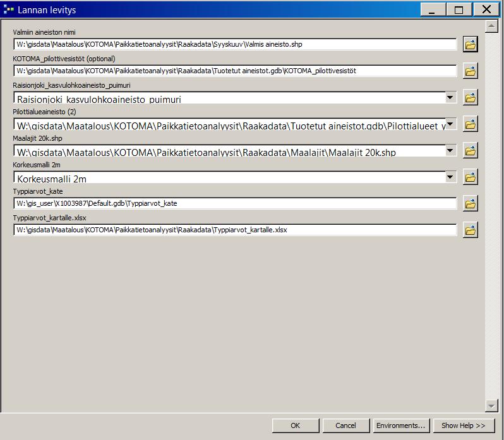This screenshot has height=440, width=504.
Task: Browse folder for Pilottialueaineisto (2)
Action: coord(471,124)
